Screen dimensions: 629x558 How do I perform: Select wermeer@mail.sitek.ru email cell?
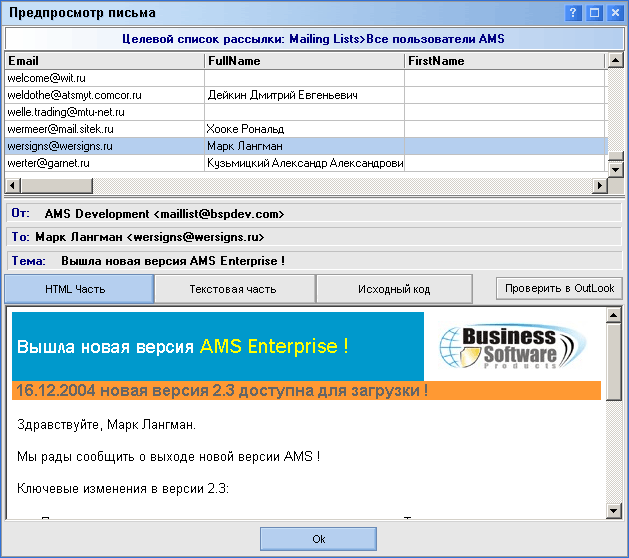pos(104,129)
